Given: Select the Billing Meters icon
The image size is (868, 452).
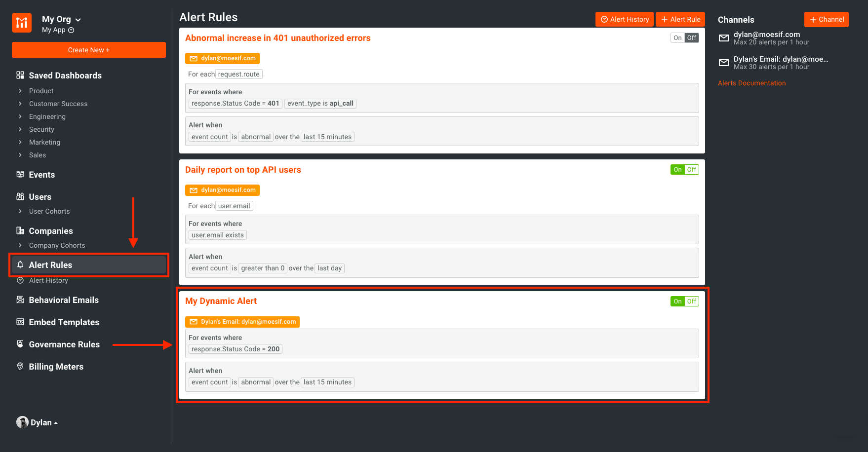Looking at the screenshot, I should [20, 366].
